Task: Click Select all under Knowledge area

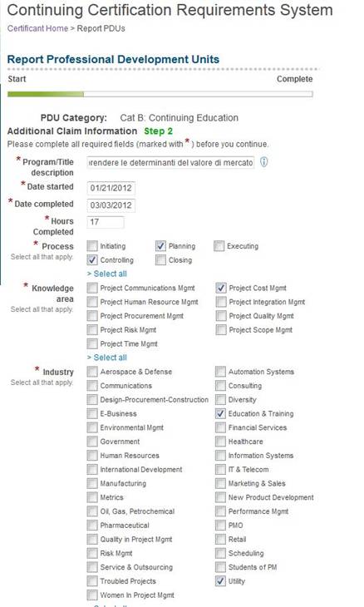Action: click(107, 358)
